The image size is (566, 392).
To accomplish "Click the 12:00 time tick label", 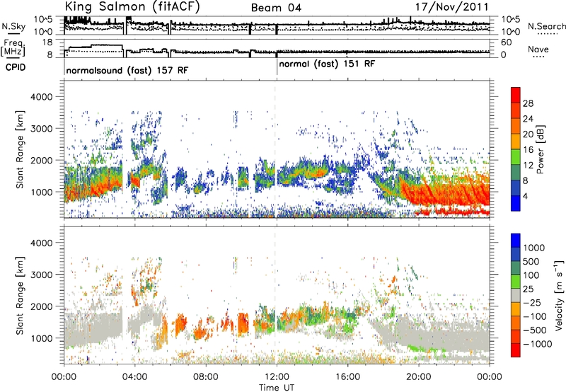I will click(277, 377).
